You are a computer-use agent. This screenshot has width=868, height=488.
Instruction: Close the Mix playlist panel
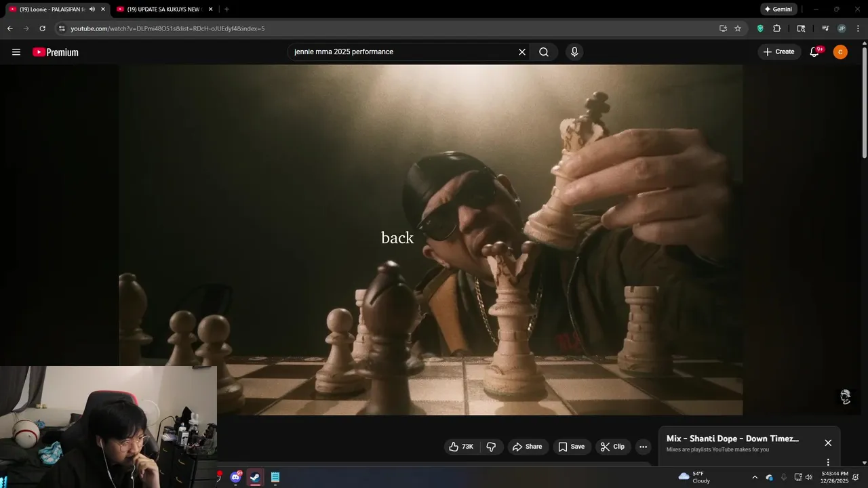(828, 443)
